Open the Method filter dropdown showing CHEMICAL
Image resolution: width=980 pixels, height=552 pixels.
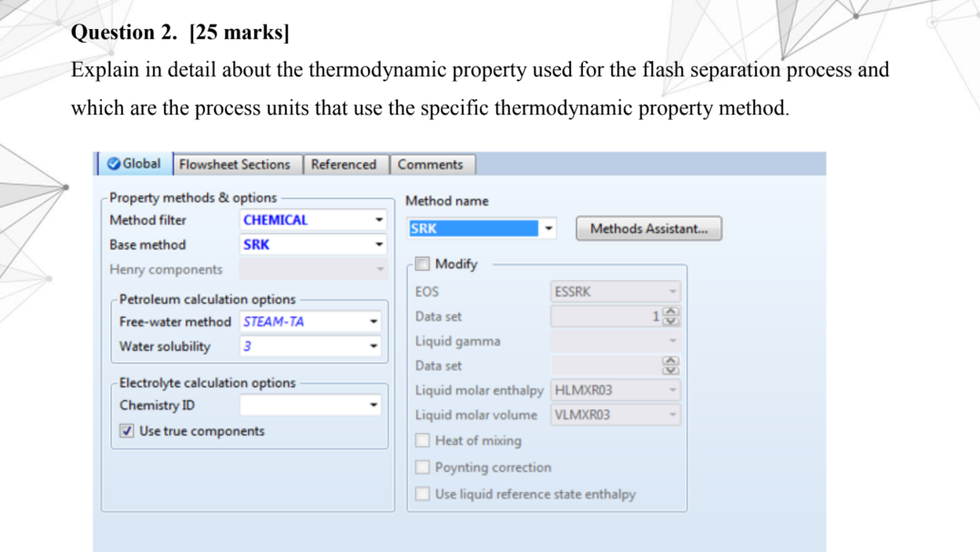[x=312, y=219]
